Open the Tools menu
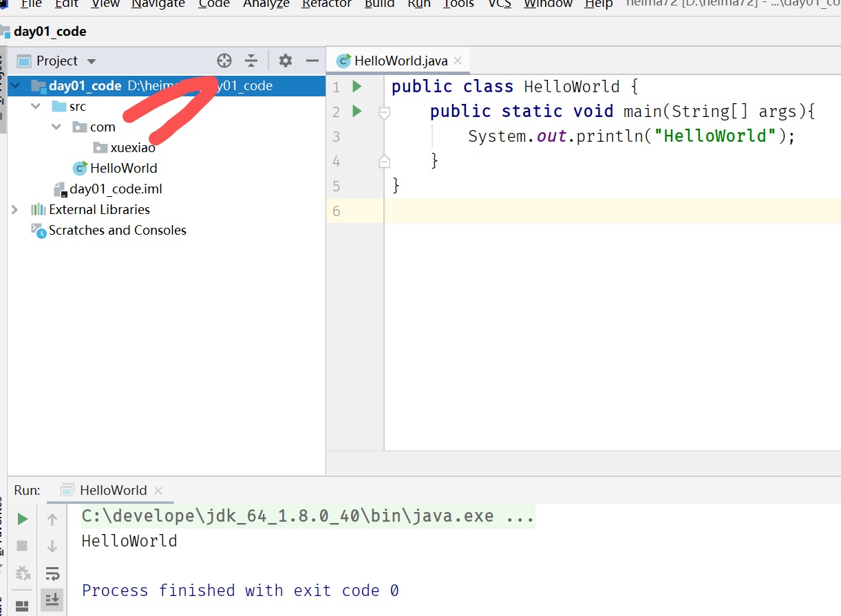The height and width of the screenshot is (616, 841). pyautogui.click(x=458, y=4)
